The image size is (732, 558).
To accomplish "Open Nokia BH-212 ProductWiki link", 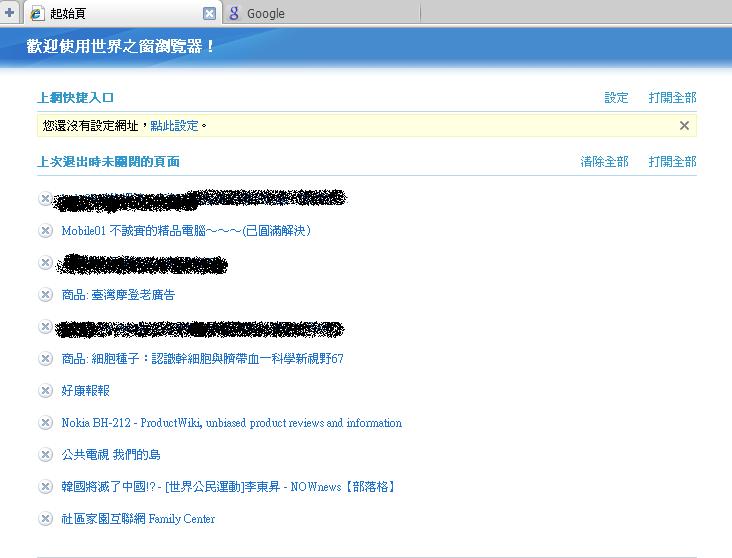I will point(232,423).
